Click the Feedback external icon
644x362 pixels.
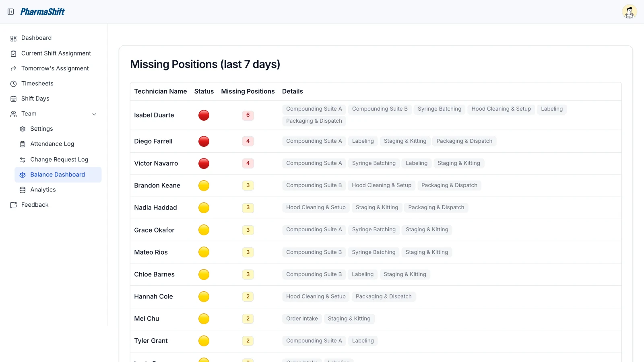(13, 205)
